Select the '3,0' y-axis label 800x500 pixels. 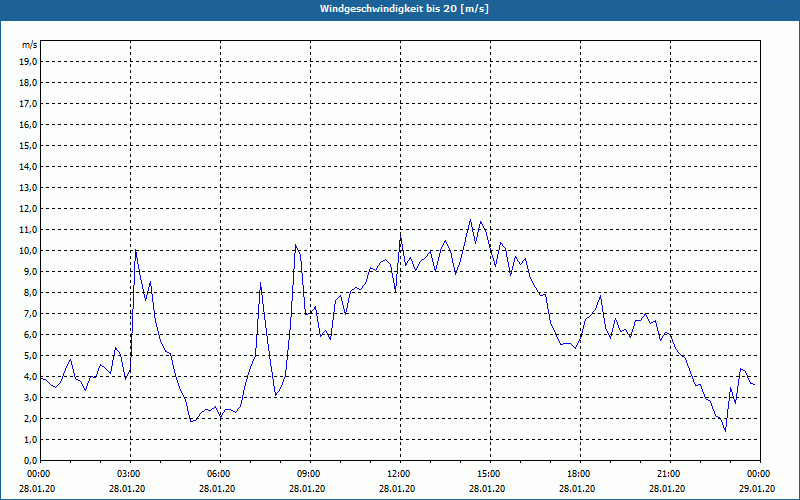point(30,397)
